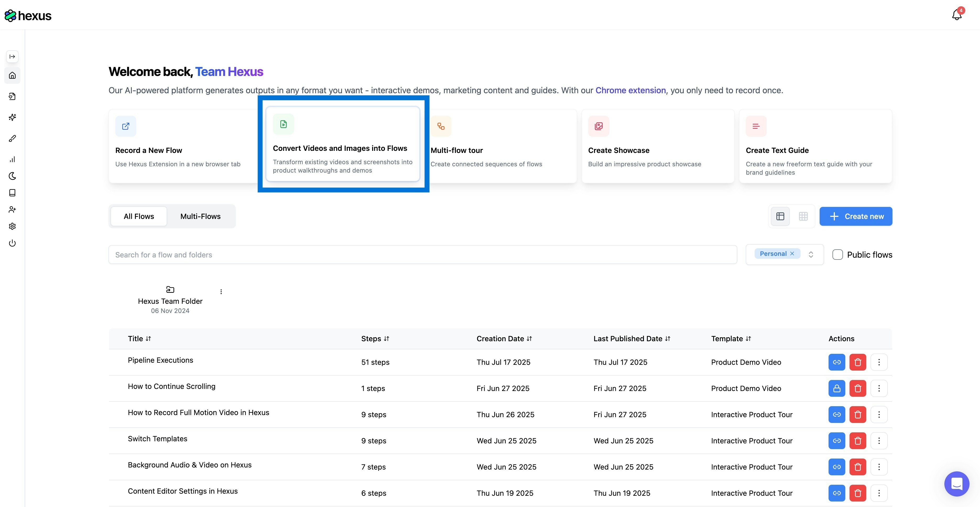
Task: Click the power logout icon
Action: coord(12,243)
